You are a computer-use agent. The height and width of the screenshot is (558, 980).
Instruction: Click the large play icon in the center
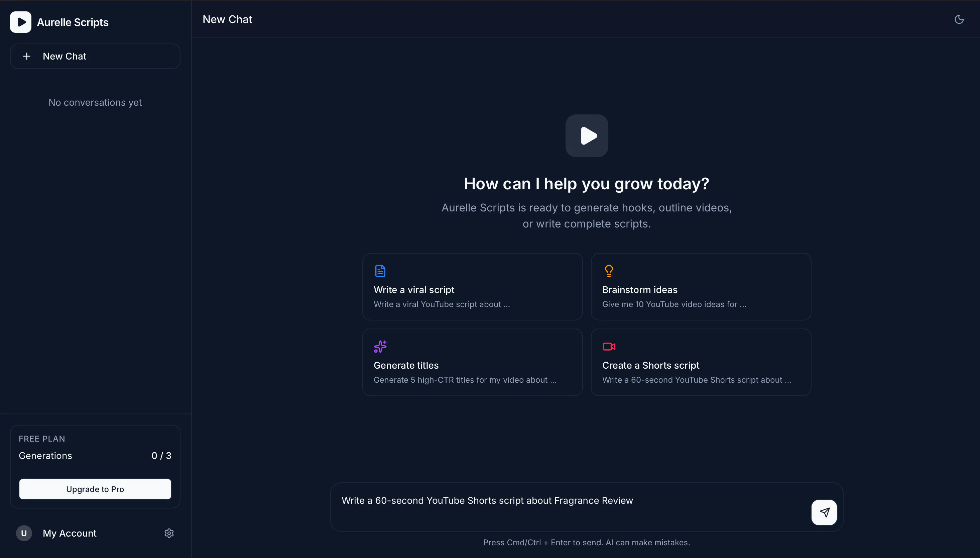tap(587, 136)
